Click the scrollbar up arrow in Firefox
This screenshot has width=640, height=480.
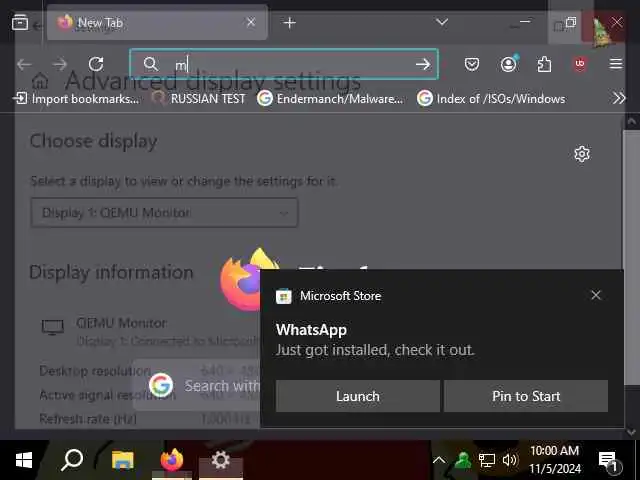coord(631,122)
